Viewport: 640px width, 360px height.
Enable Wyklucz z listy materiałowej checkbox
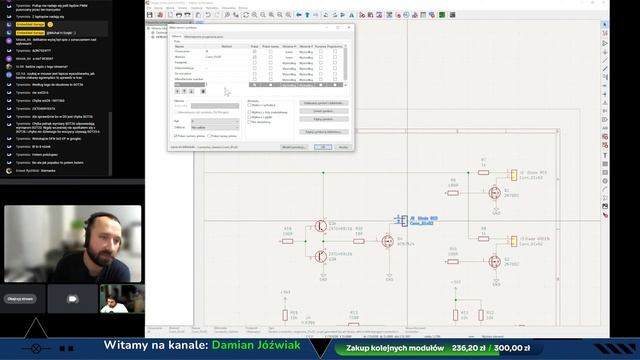[249, 112]
